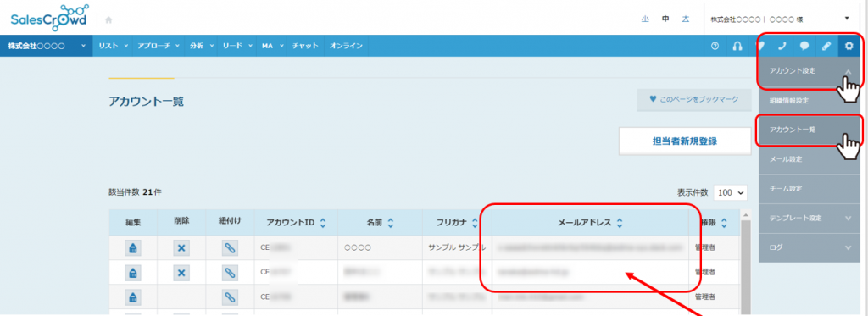Select チーム設定 in settings menu

(810, 189)
